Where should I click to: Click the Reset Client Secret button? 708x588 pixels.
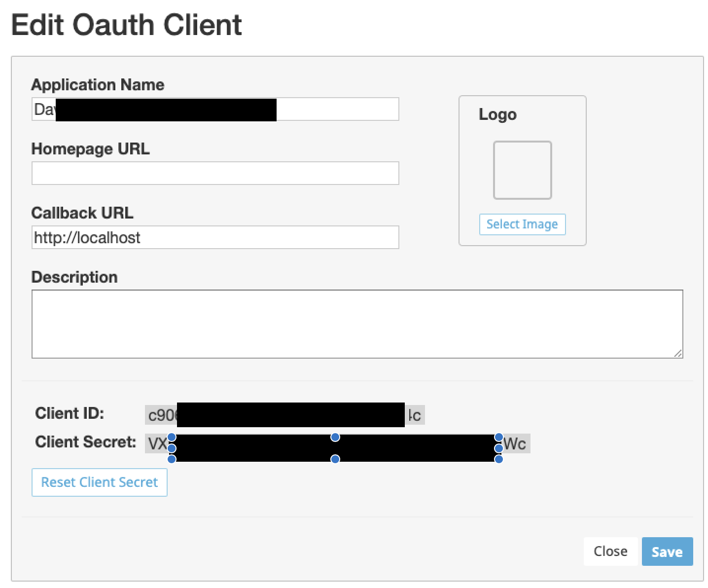click(x=100, y=482)
